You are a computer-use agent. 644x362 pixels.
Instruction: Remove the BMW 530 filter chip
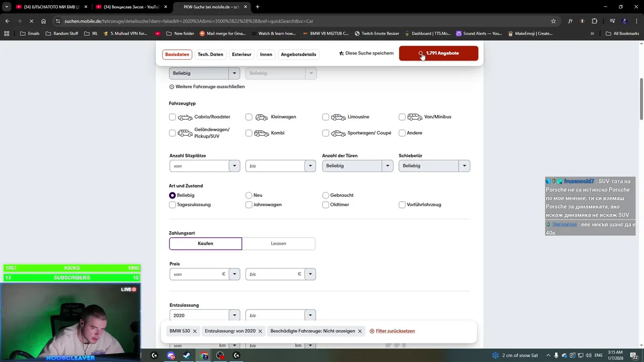pyautogui.click(x=195, y=331)
